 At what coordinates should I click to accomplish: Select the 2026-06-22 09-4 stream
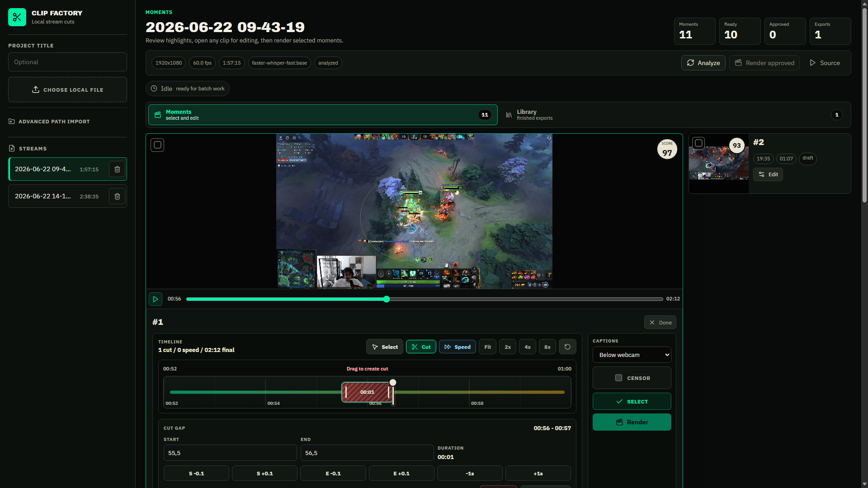(x=57, y=169)
